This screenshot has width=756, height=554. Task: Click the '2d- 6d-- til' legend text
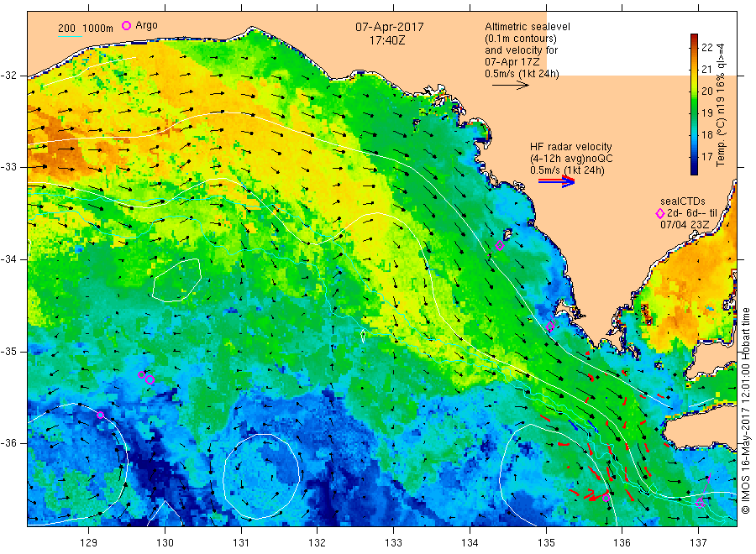click(692, 213)
